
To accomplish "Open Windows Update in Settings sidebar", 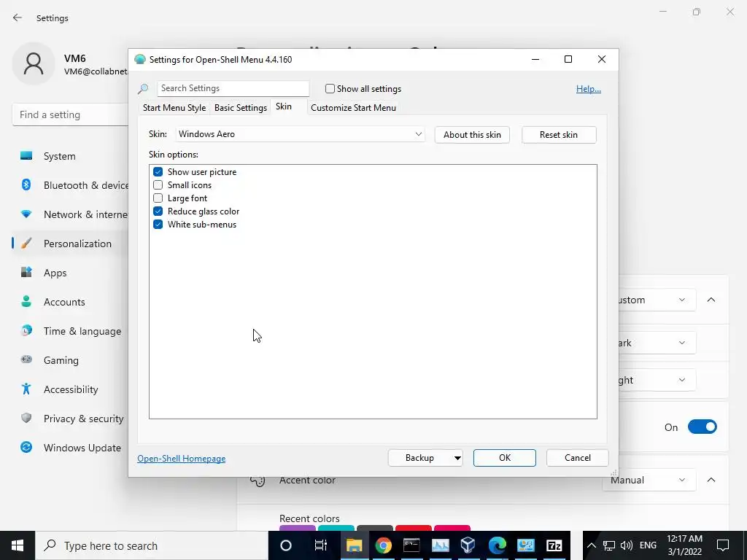I will [x=70, y=448].
